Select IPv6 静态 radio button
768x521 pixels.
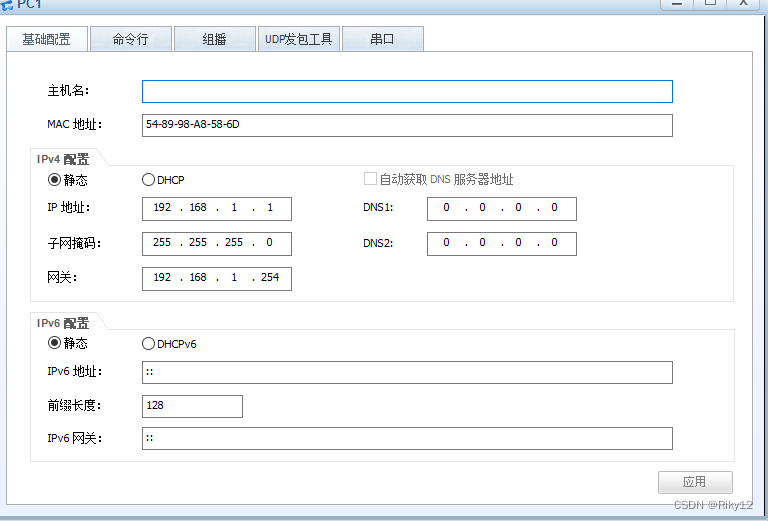tap(54, 343)
